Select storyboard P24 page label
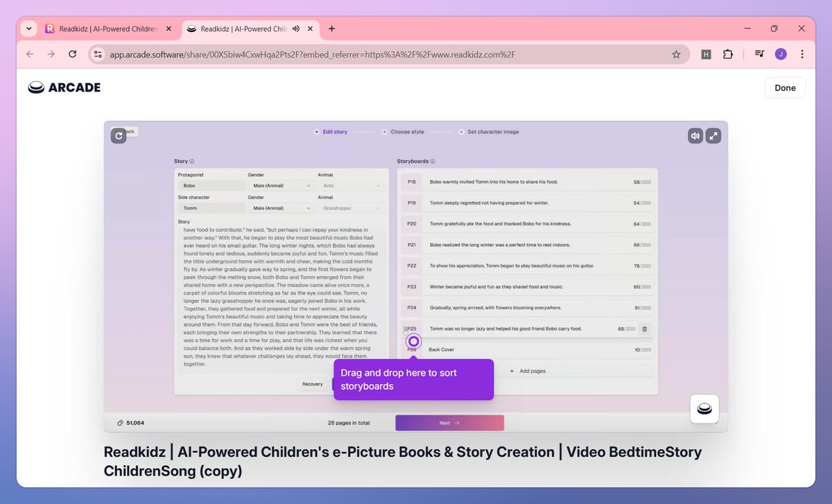 [412, 307]
